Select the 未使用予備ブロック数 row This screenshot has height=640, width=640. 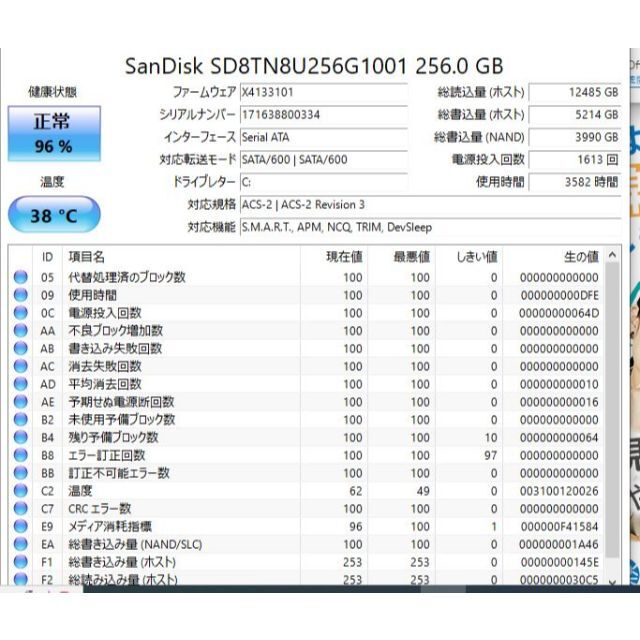307,420
